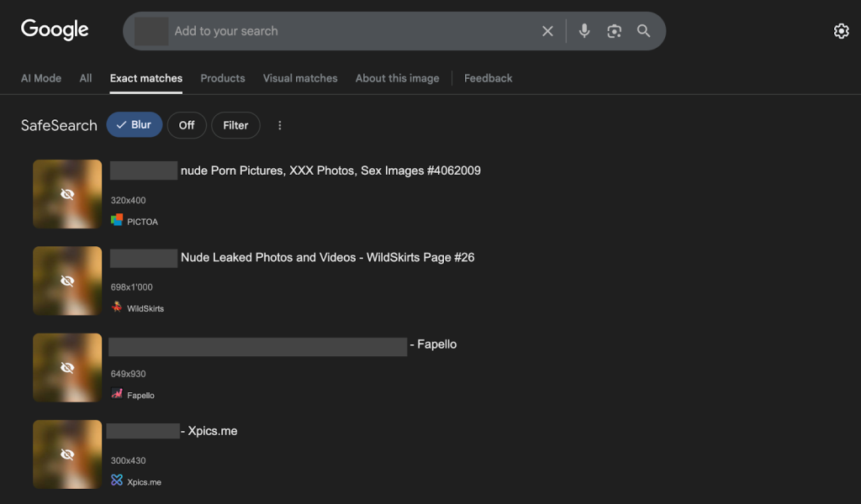861x504 pixels.
Task: Click the Feedback link
Action: (x=488, y=78)
